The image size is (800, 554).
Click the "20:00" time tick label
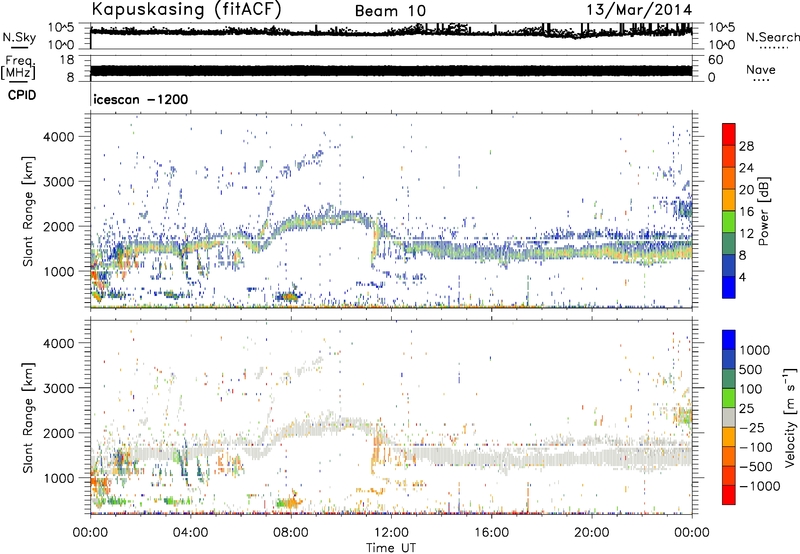click(x=591, y=533)
